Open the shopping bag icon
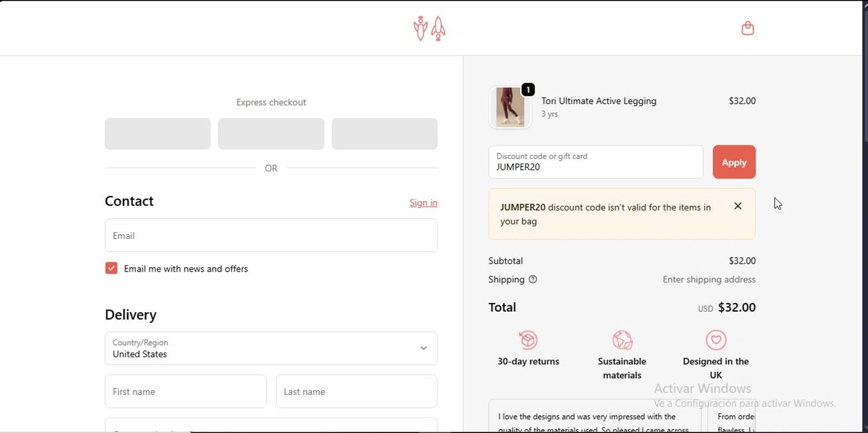The width and height of the screenshot is (868, 433). point(748,28)
